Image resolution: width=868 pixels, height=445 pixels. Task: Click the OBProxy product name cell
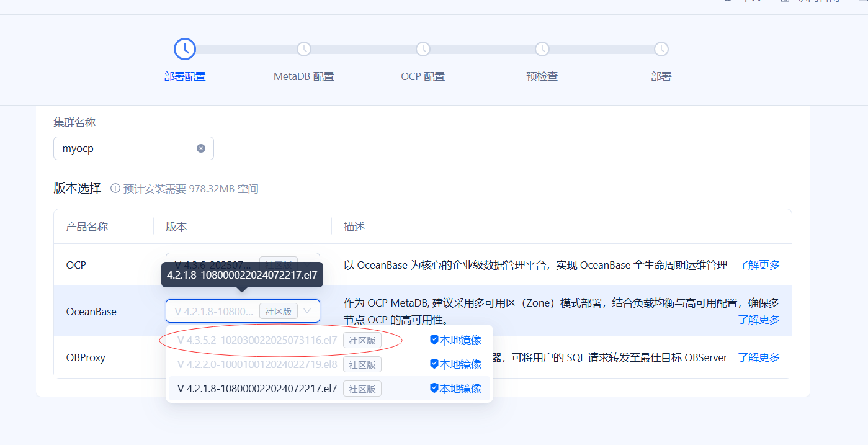click(x=86, y=357)
